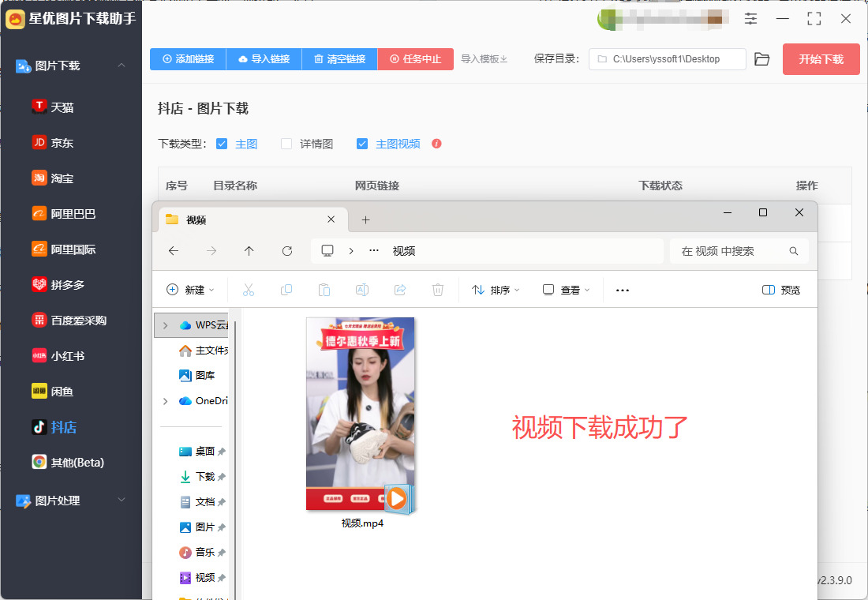Screen dimensions: 868x600
Task: Click the 添加链接 button
Action: point(189,58)
